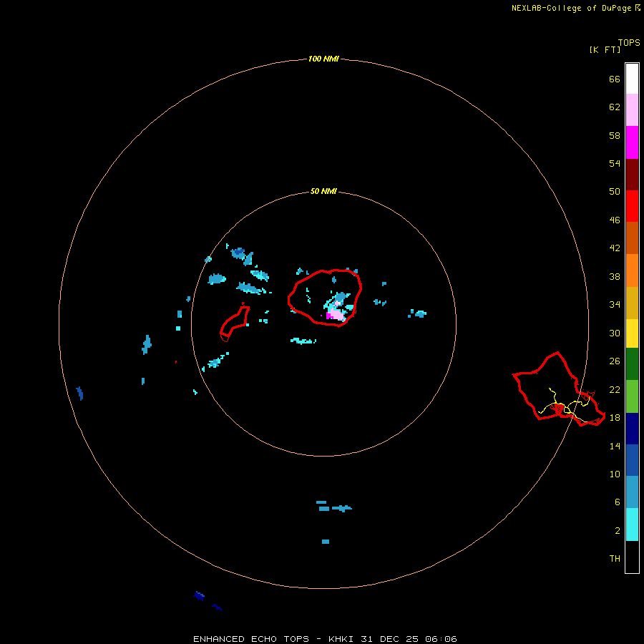Click the yellow legend swatch

pos(632,333)
